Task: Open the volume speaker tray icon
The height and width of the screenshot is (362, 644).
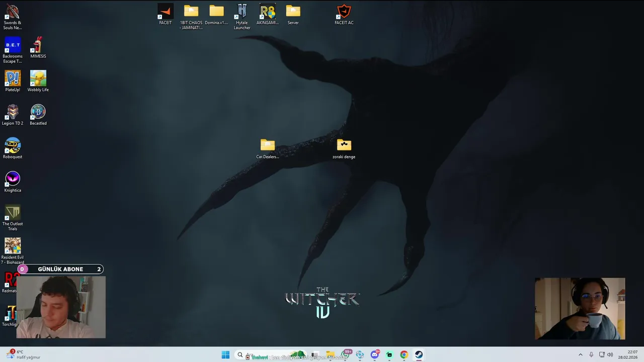Action: pyautogui.click(x=610, y=355)
